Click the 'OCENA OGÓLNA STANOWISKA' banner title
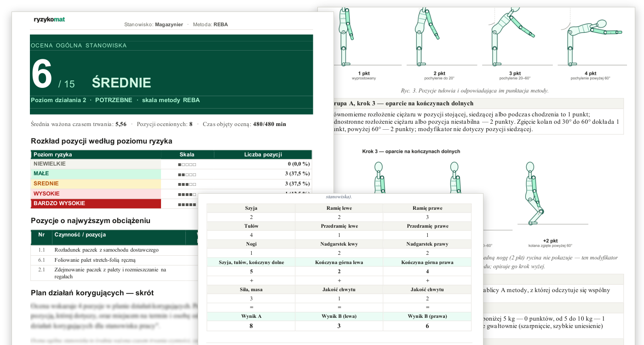This screenshot has width=644, height=345. pyautogui.click(x=79, y=46)
